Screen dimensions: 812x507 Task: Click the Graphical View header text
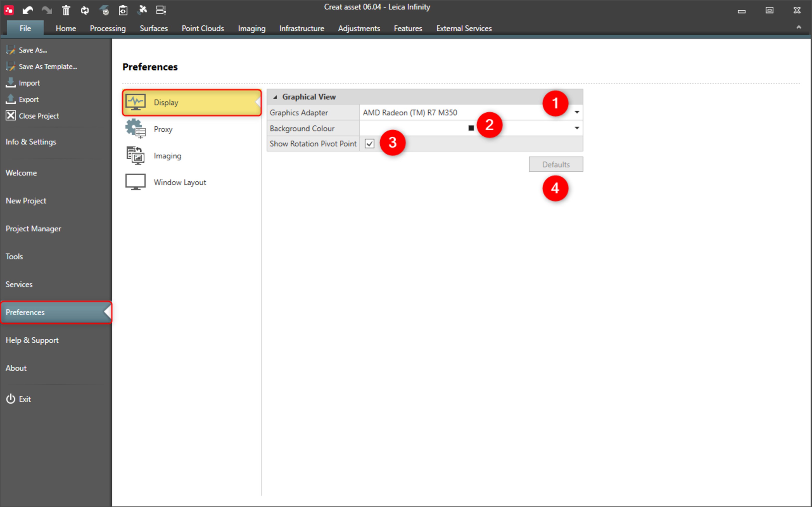pos(309,97)
